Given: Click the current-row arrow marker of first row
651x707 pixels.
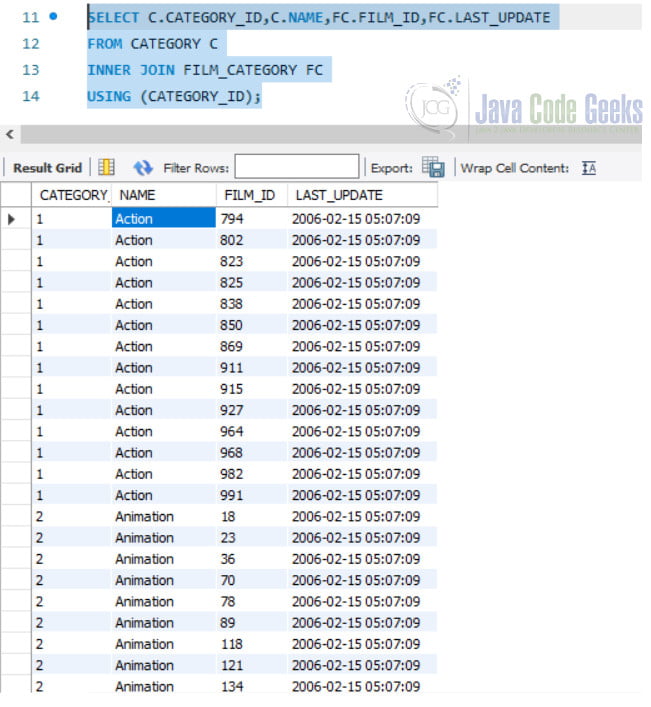Looking at the screenshot, I should (x=12, y=219).
